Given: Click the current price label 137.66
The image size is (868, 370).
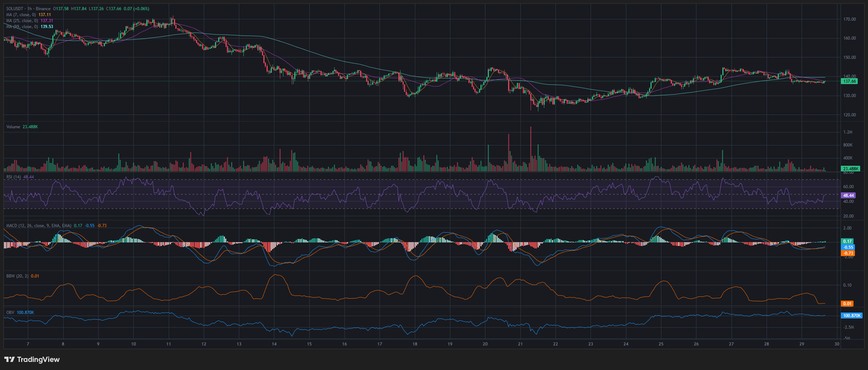Looking at the screenshot, I should click(850, 81).
